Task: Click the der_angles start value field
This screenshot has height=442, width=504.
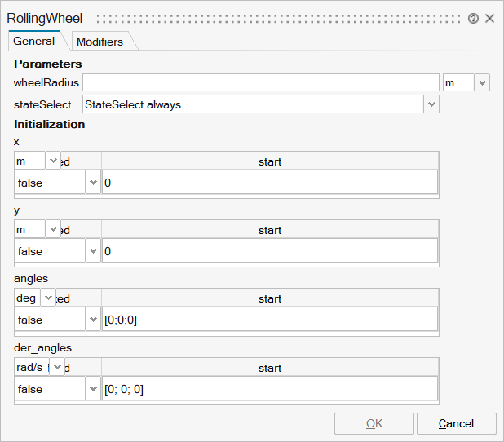Action: [x=269, y=389]
